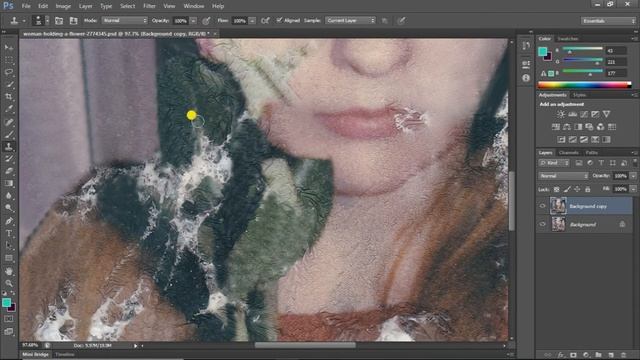Select the Move tool
This screenshot has height=360, width=640.
(x=9, y=48)
